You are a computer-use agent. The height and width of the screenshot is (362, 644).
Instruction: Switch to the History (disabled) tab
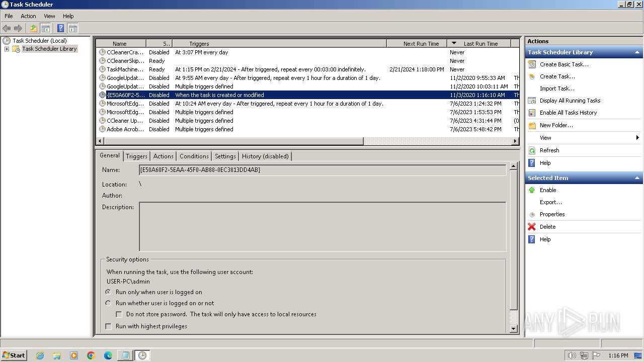(x=265, y=156)
